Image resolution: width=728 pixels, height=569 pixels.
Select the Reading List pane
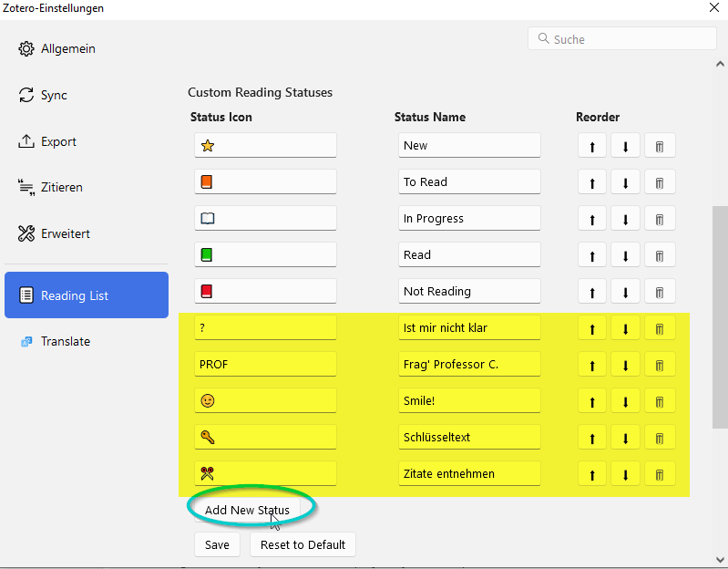[87, 295]
